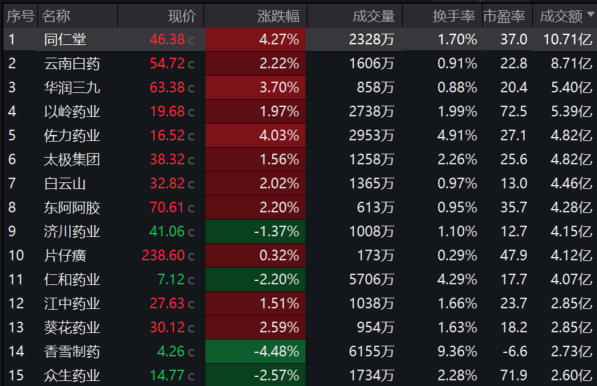The image size is (597, 386).
Task: Click green -1.37% cell for 济川药业
Action: [x=255, y=231]
